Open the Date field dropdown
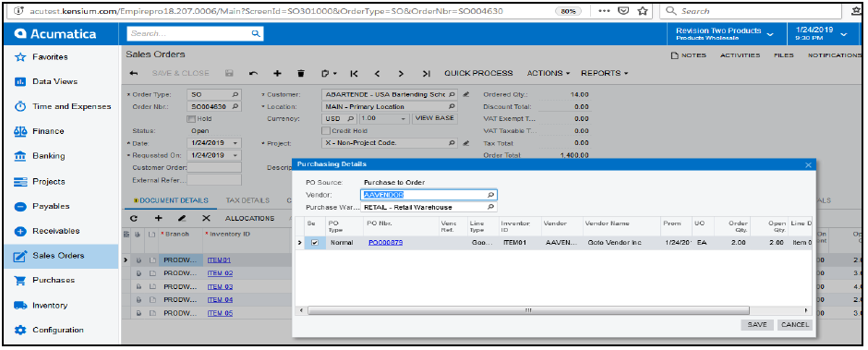Image resolution: width=868 pixels, height=350 pixels. click(x=235, y=143)
